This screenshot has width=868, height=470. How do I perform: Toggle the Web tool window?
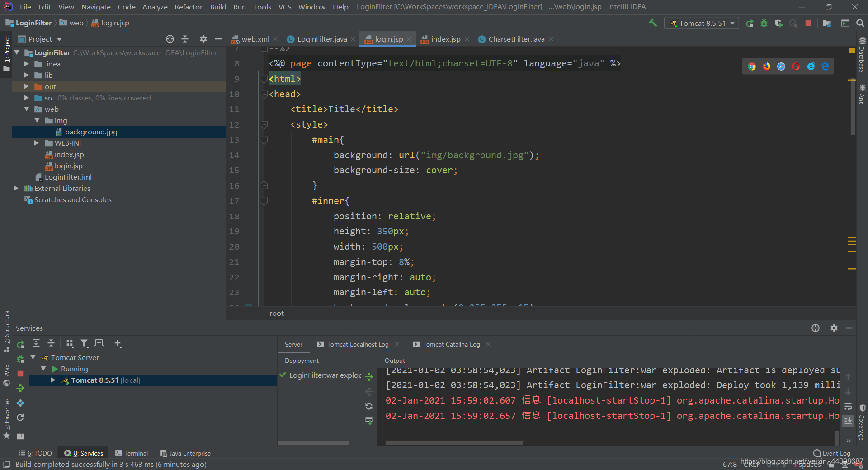[6, 375]
